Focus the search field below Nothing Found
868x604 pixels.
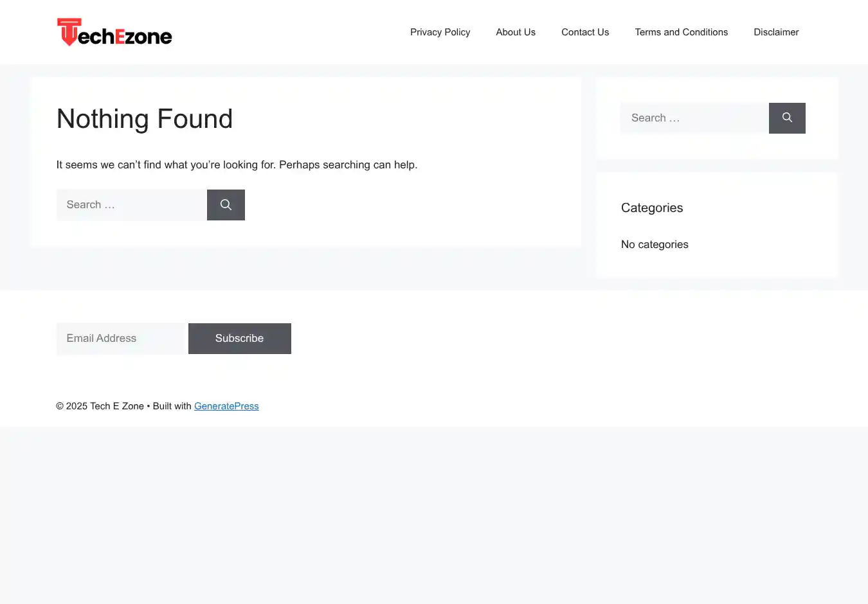pyautogui.click(x=131, y=205)
